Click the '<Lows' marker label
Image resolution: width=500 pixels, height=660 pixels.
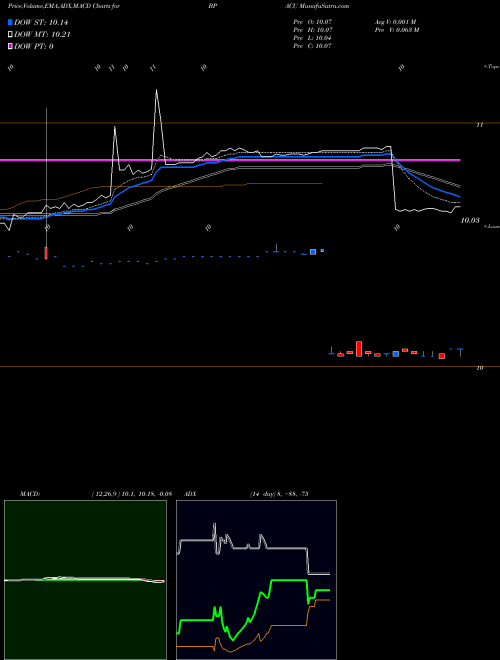491,226
